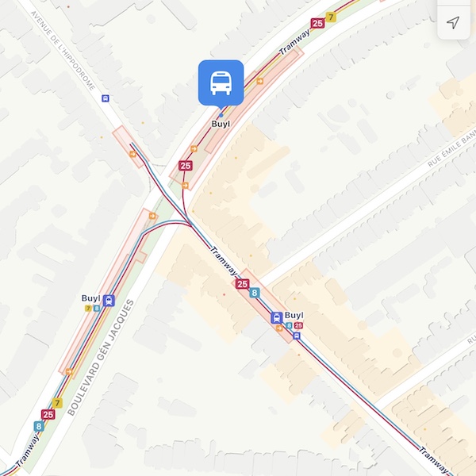Click the location arrow tracking button

point(453,22)
